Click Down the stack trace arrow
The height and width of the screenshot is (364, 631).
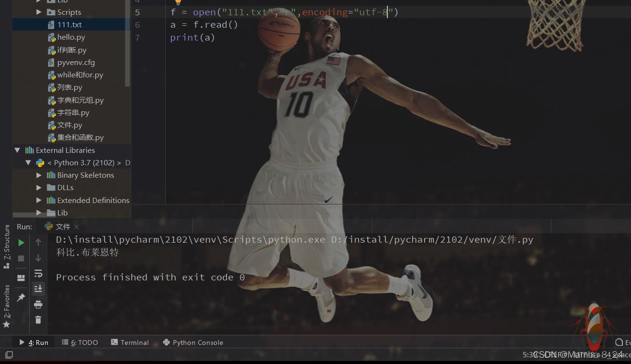pyautogui.click(x=38, y=258)
